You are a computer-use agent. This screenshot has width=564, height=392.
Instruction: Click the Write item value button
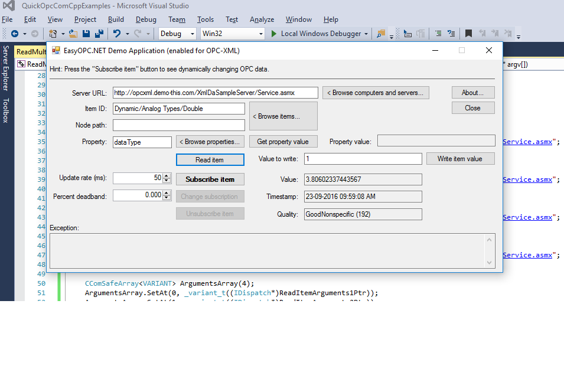tap(461, 159)
